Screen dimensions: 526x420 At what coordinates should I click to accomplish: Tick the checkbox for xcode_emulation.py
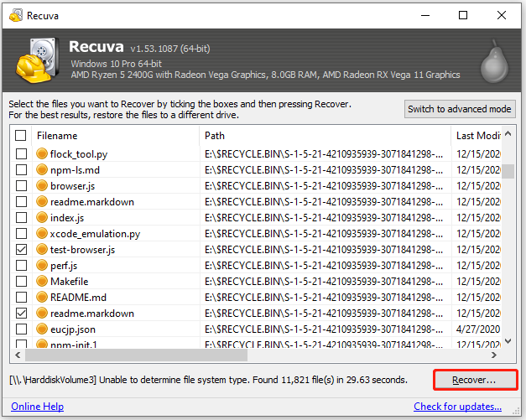click(x=22, y=233)
